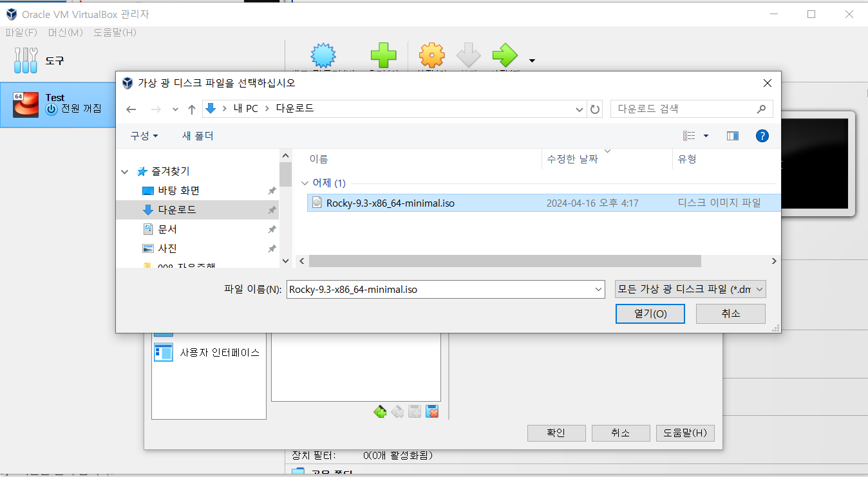Refresh the folder with the refresh icon

pos(595,109)
